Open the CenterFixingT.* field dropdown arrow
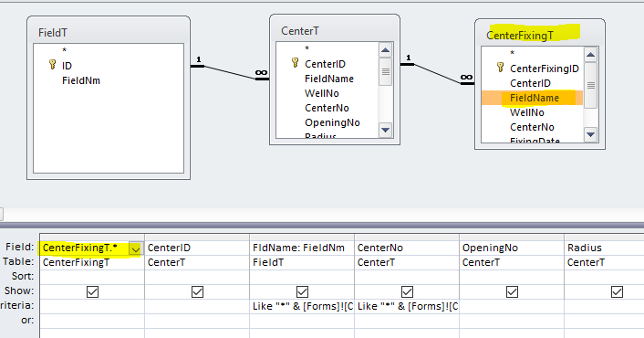Image resolution: width=644 pixels, height=338 pixels. click(x=135, y=248)
